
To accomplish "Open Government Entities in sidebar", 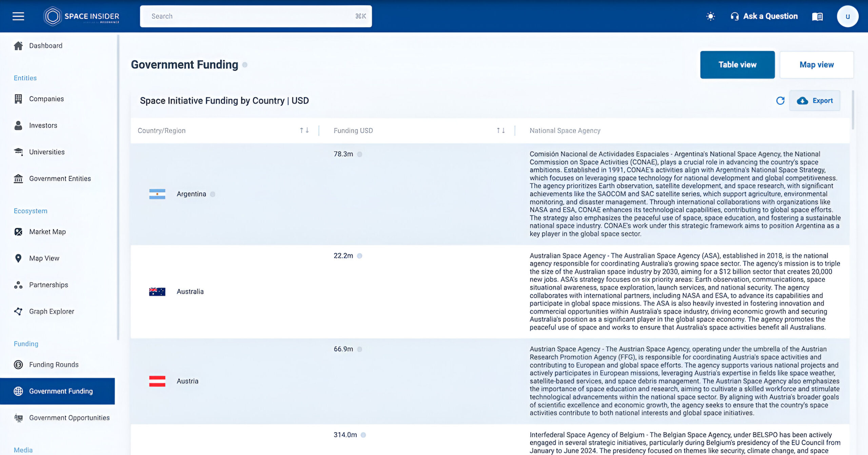I will (x=60, y=178).
